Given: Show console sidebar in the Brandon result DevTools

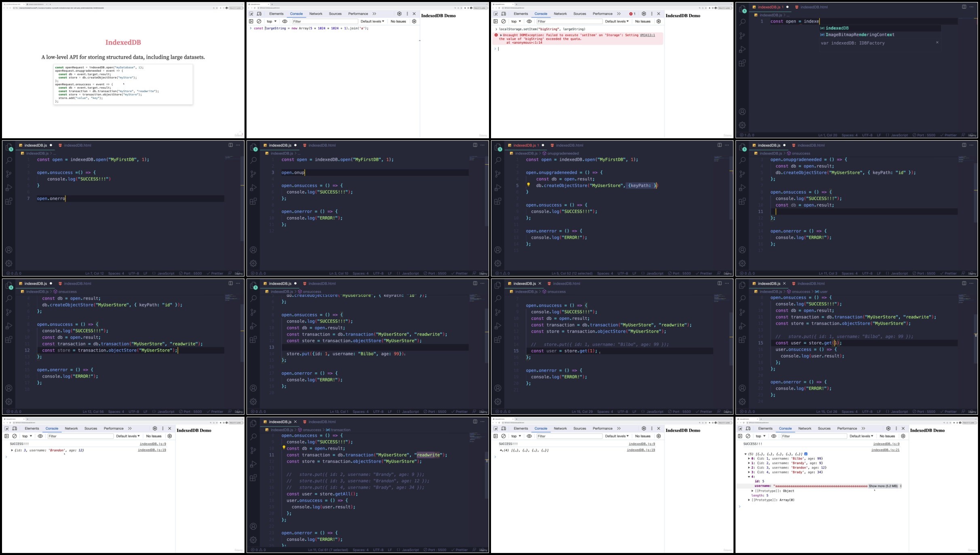Looking at the screenshot, I should click(6, 436).
